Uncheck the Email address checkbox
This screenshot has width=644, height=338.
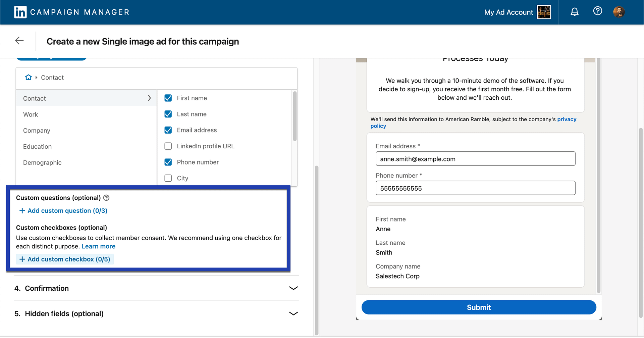168,130
